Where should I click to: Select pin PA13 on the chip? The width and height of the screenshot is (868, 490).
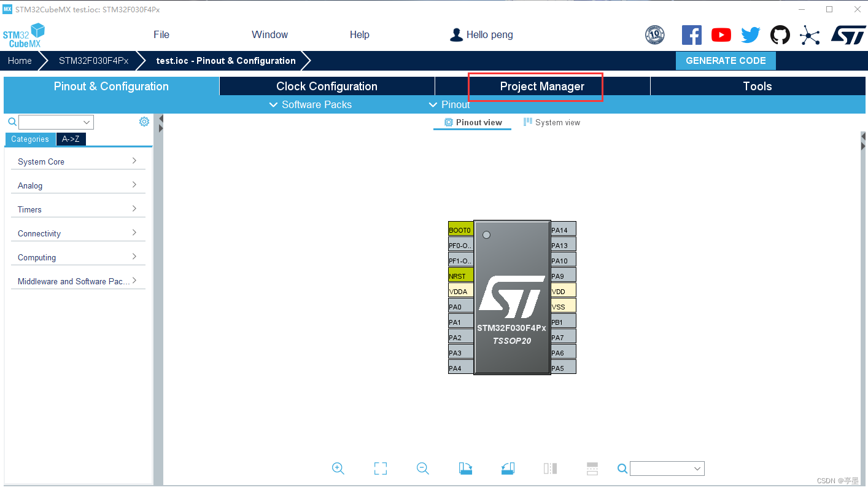coord(564,244)
